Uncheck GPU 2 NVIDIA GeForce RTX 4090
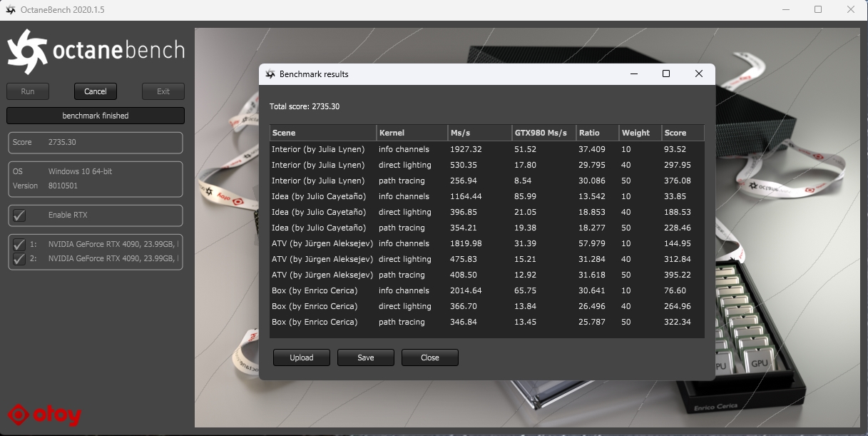The height and width of the screenshot is (436, 868). (x=19, y=259)
